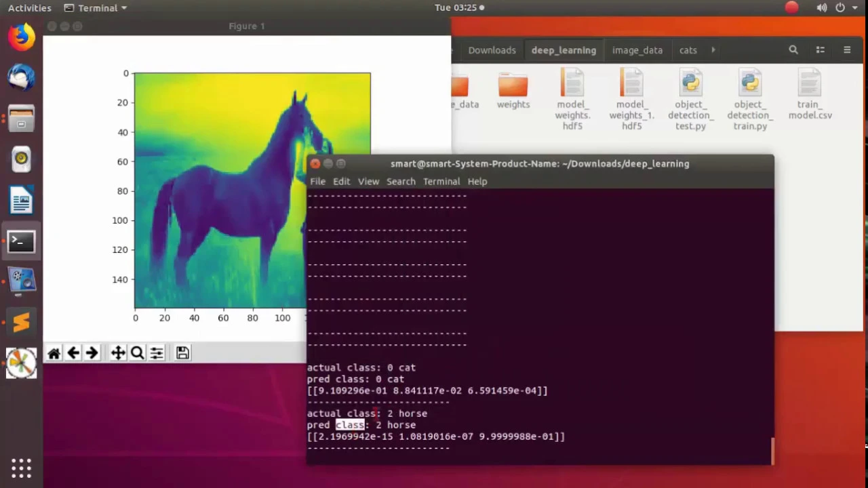Go to cats in the path bar

click(x=688, y=50)
